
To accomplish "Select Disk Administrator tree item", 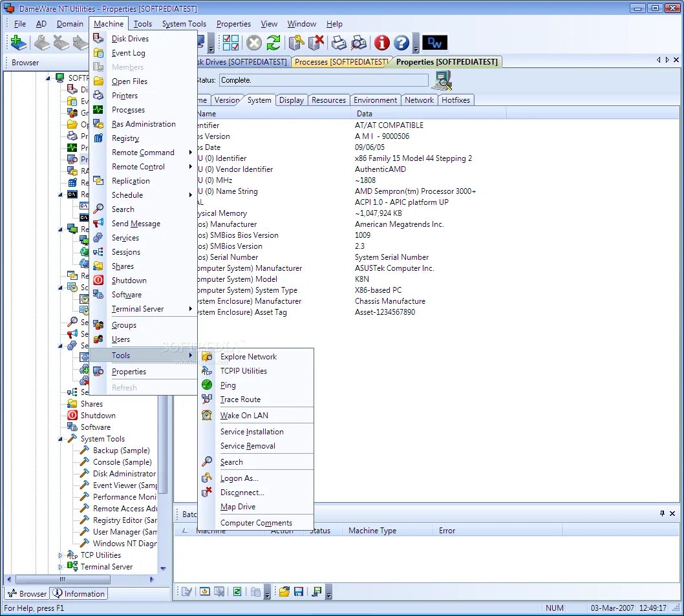I will coord(124,473).
